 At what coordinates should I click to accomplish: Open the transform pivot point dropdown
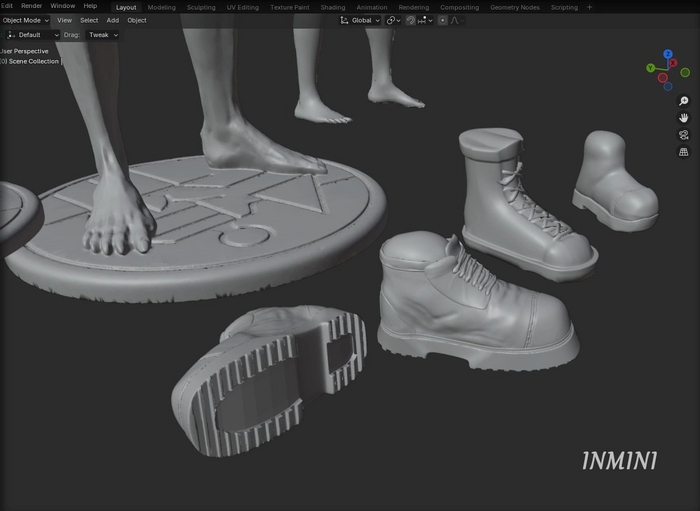click(393, 20)
